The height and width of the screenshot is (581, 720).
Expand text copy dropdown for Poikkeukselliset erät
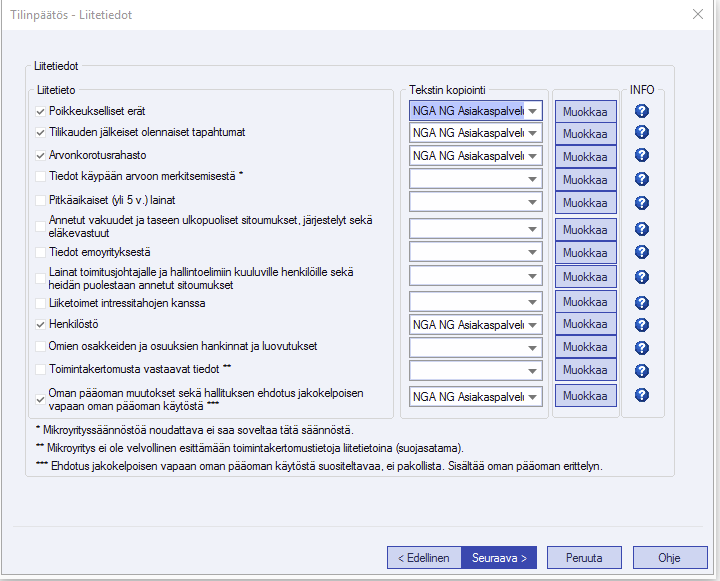(x=534, y=111)
